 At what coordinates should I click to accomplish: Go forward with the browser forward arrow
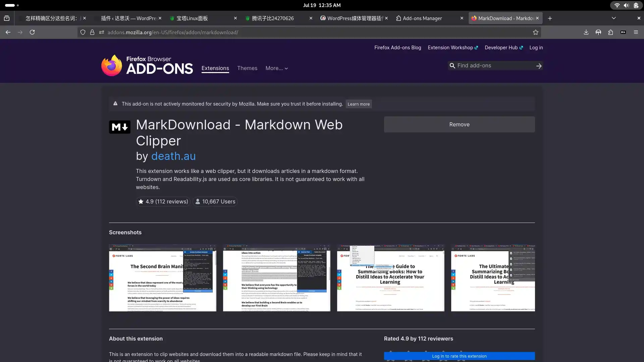20,32
